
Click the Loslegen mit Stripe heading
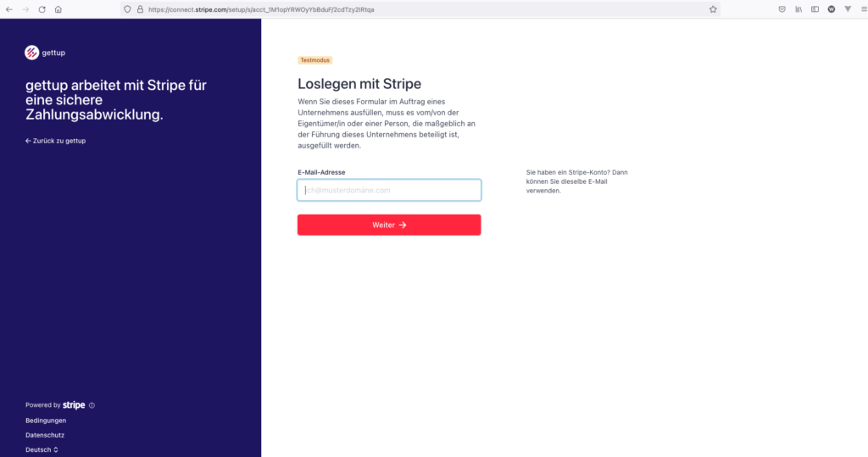(x=359, y=84)
